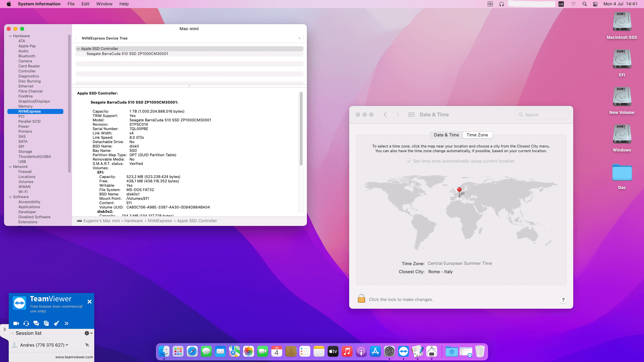This screenshot has width=644, height=362.
Task: Open Launchpad from the Dock
Action: click(178, 351)
